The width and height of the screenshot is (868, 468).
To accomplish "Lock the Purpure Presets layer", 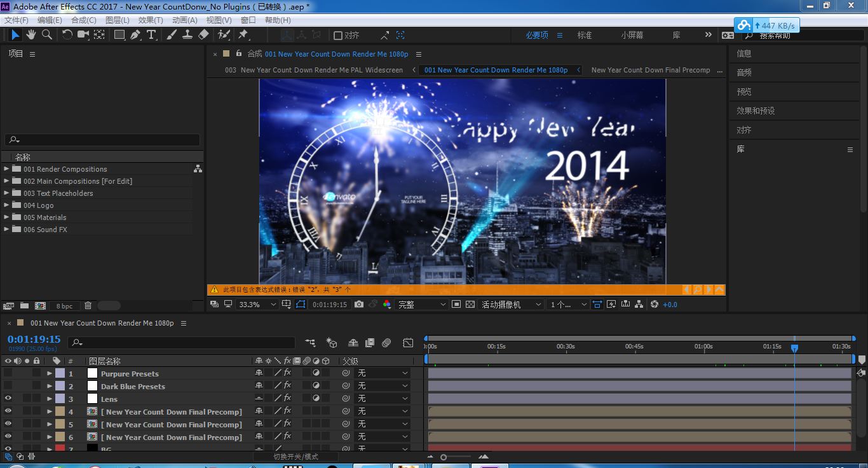I will coord(37,373).
